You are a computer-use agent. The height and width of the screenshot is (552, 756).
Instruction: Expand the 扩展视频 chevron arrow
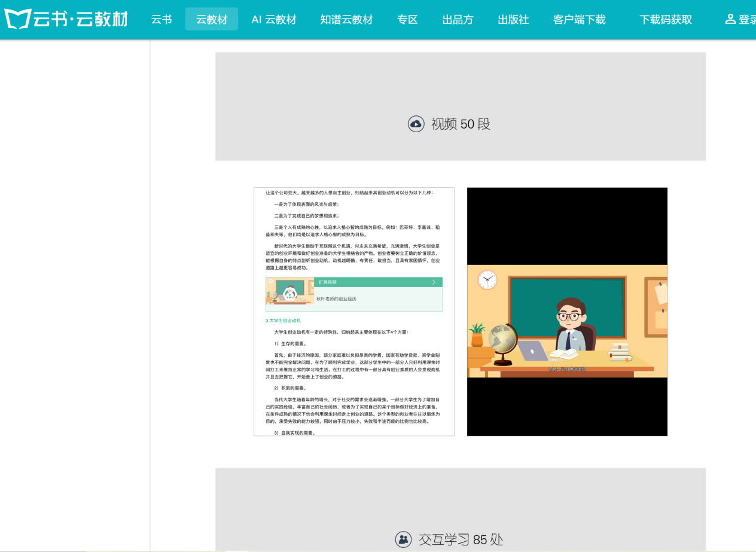434,282
